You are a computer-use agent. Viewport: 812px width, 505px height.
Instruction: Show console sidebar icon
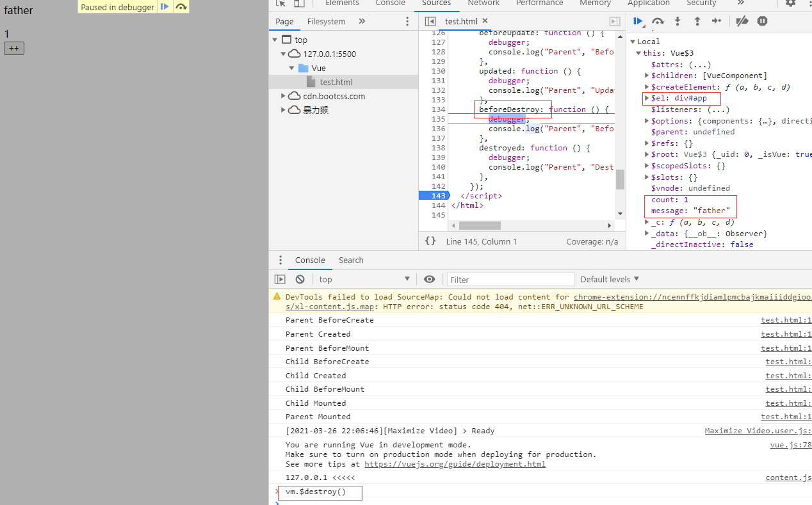pyautogui.click(x=280, y=279)
